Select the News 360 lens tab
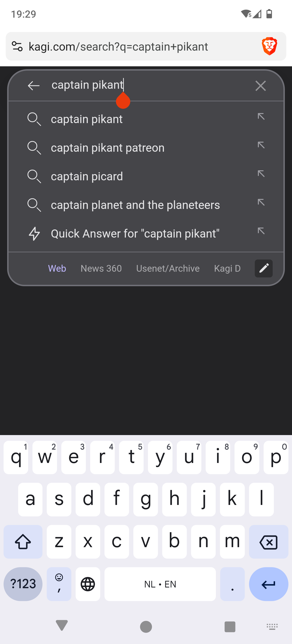Screen dimensions: 292x644 point(101,268)
